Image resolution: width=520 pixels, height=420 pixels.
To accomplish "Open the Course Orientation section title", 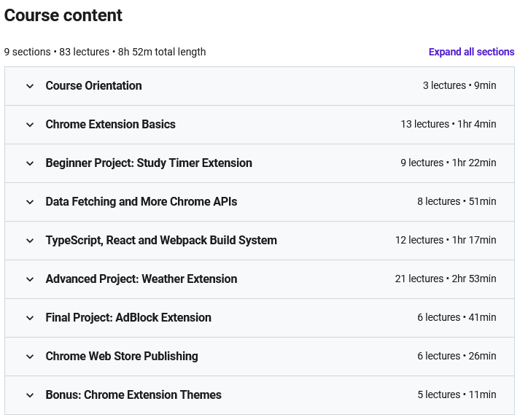I will [94, 85].
